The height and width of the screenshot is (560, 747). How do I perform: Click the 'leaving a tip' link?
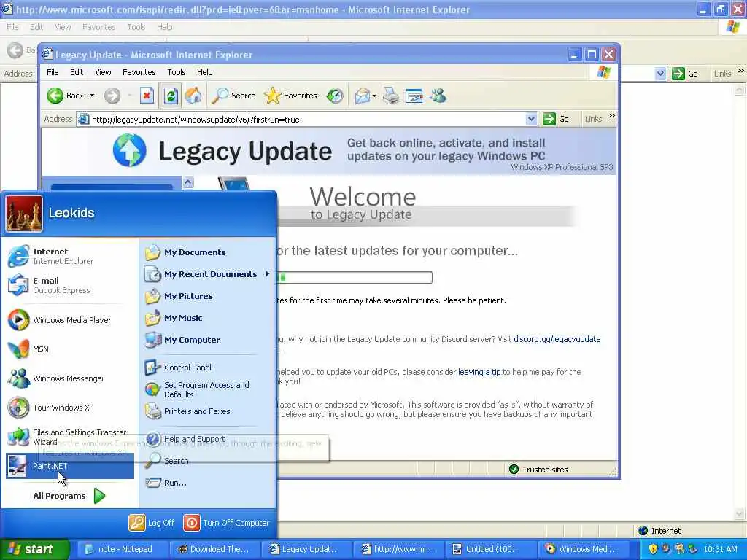pos(479,372)
